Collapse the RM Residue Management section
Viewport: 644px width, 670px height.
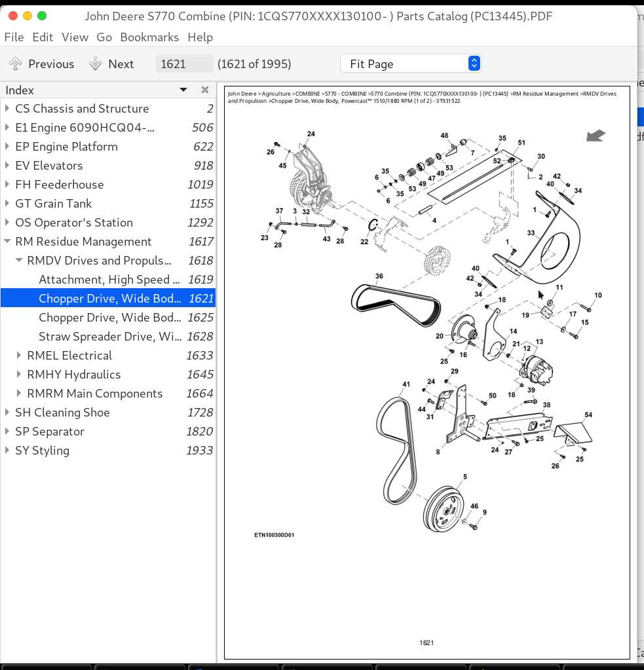pos(7,242)
